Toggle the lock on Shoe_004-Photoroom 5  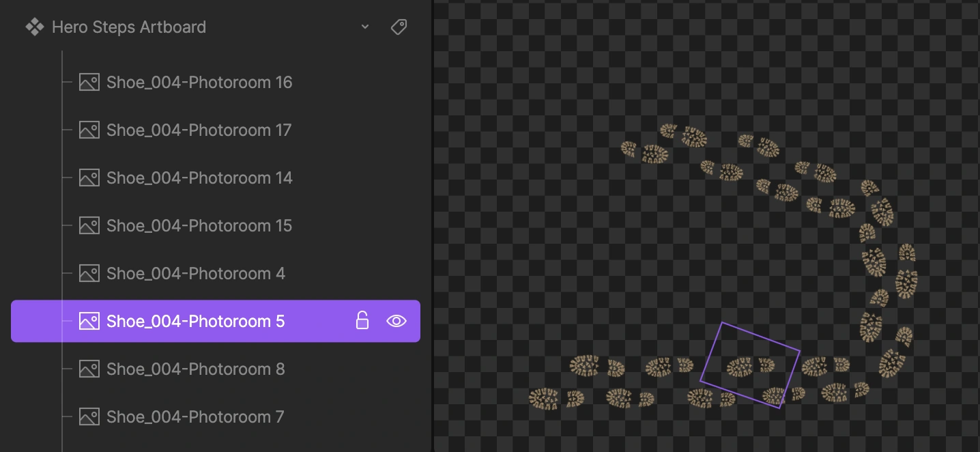click(x=362, y=321)
